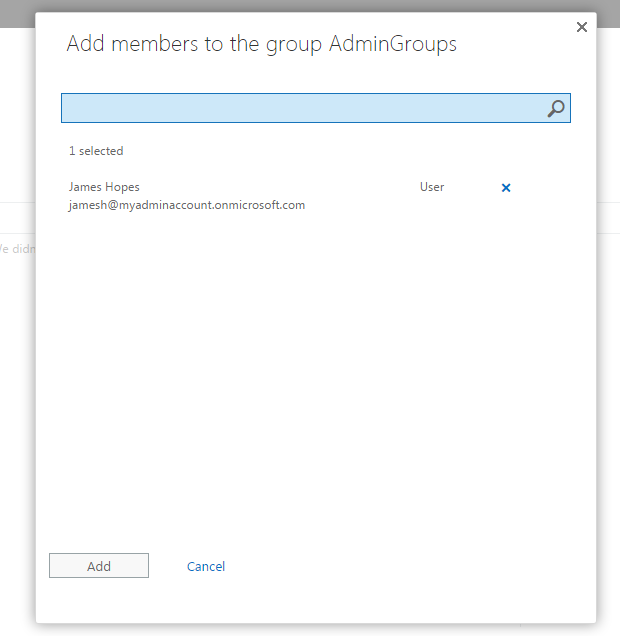Click the word "selected" below the search box

tap(101, 151)
